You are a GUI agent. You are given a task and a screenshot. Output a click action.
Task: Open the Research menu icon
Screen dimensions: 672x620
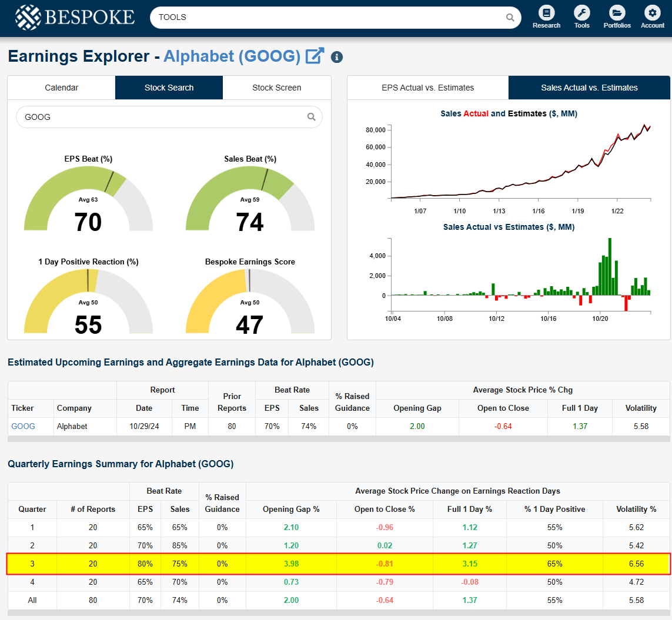(x=546, y=13)
